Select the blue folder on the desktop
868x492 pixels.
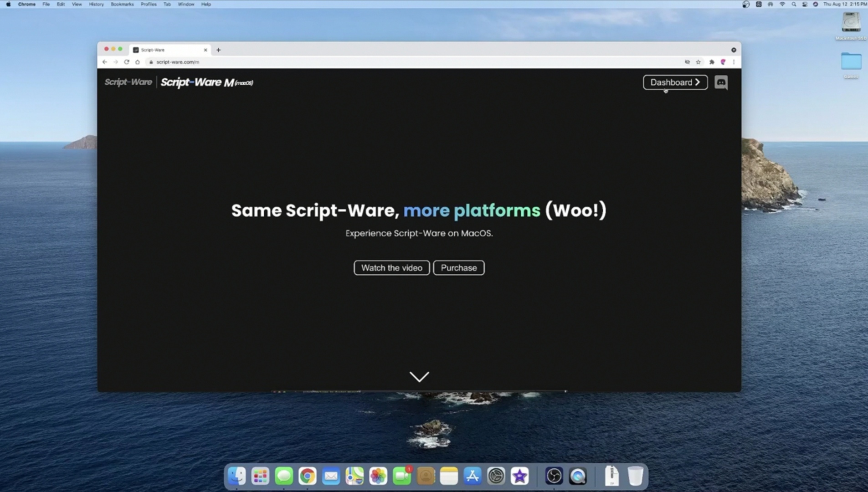851,61
